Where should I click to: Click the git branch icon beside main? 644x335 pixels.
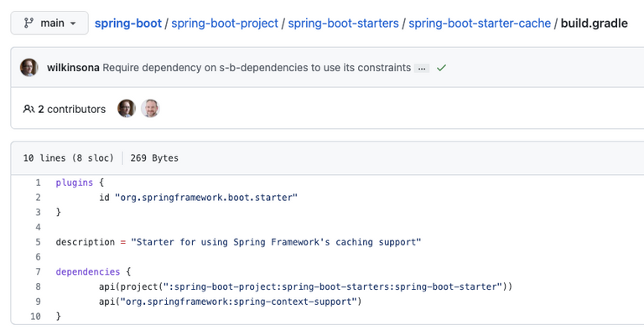point(29,23)
